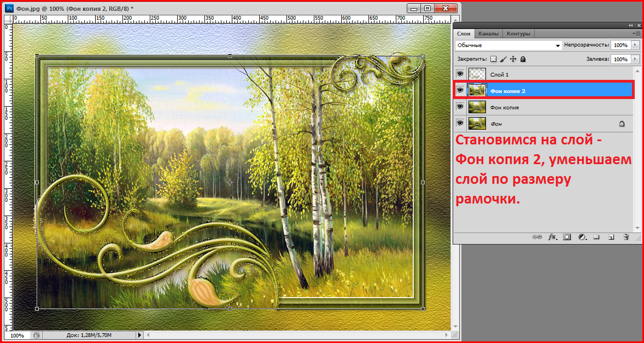
Task: Click the zoom percentage field in status bar
Action: coord(17,335)
